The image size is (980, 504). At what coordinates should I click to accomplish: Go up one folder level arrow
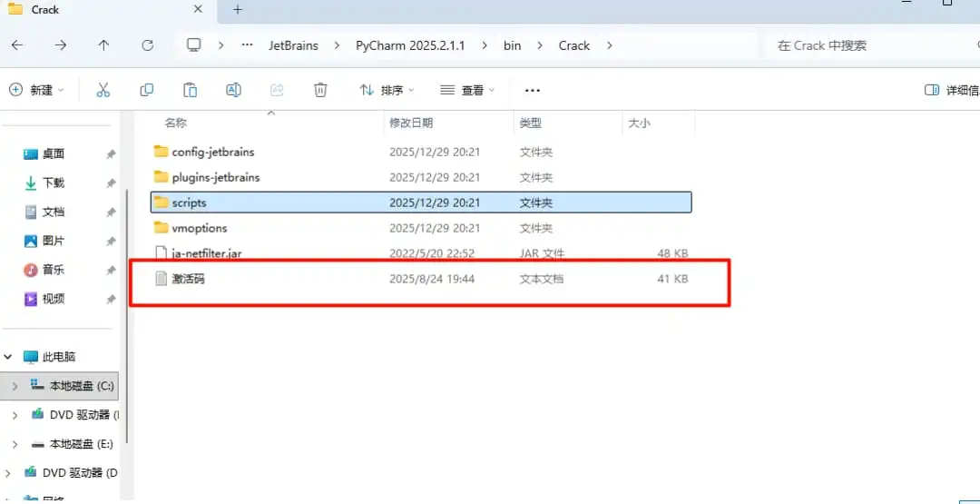point(103,45)
